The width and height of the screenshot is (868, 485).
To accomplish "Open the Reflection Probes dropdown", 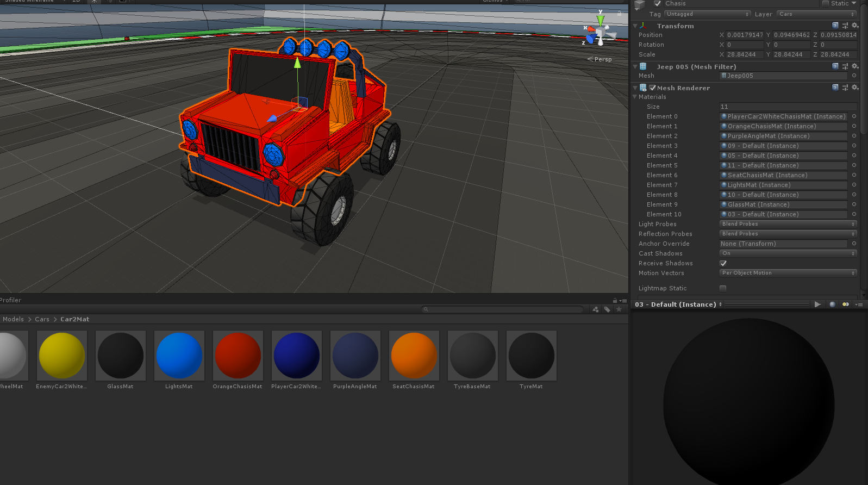I will [788, 234].
